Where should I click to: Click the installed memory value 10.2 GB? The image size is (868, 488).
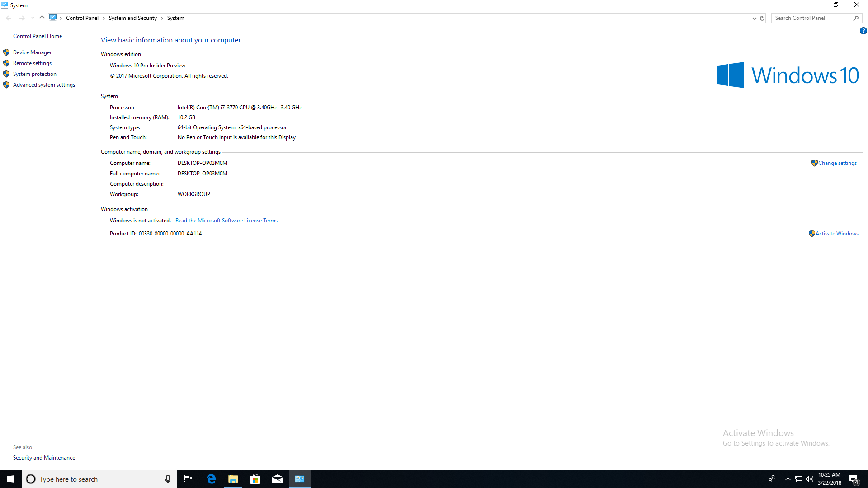tap(186, 117)
